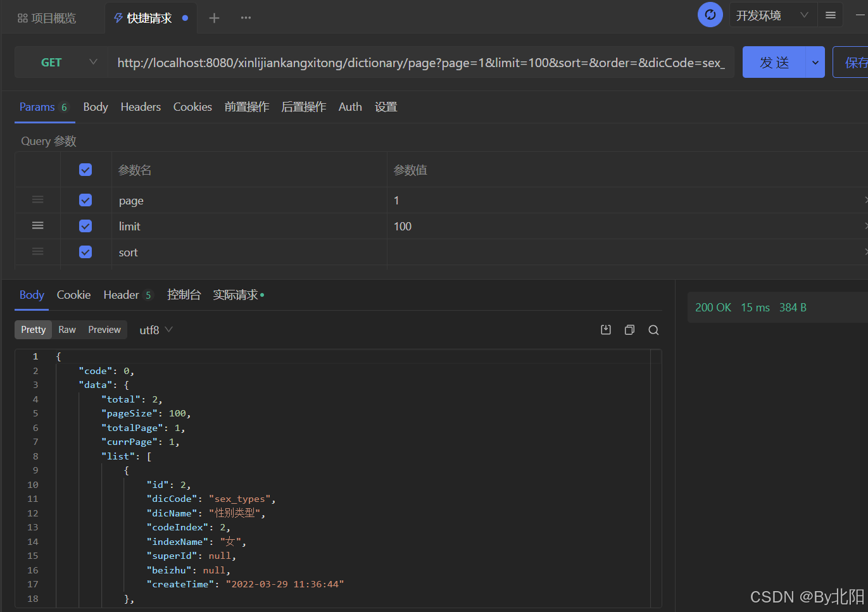
Task: Open the 开发环境 environment dropdown
Action: pos(772,15)
